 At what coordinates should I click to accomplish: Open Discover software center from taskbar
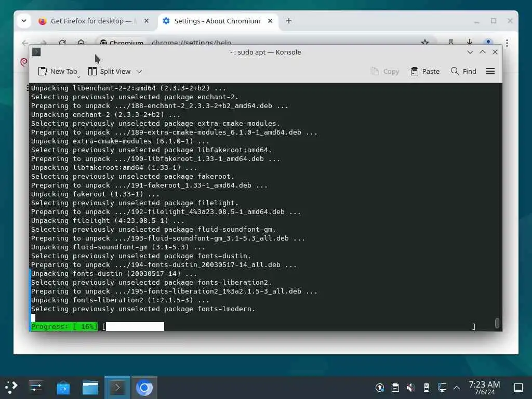63,388
